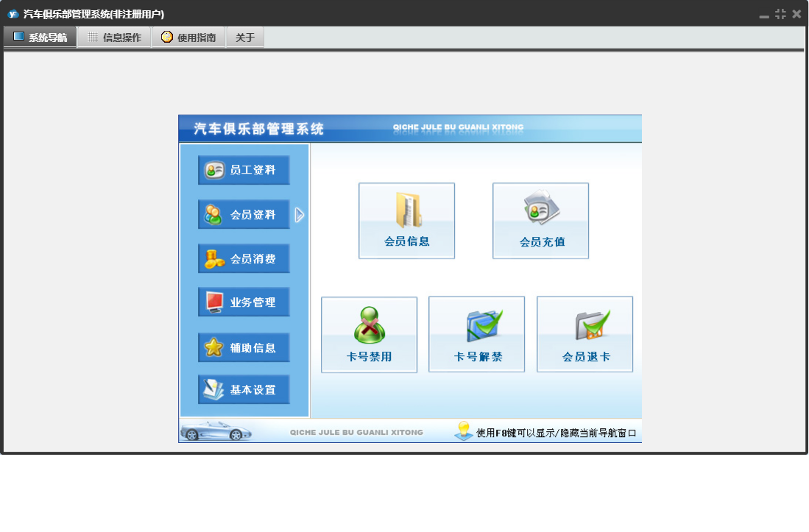Image resolution: width=809 pixels, height=532 pixels.
Task: Open 会员信息 folder tile
Action: (x=406, y=221)
